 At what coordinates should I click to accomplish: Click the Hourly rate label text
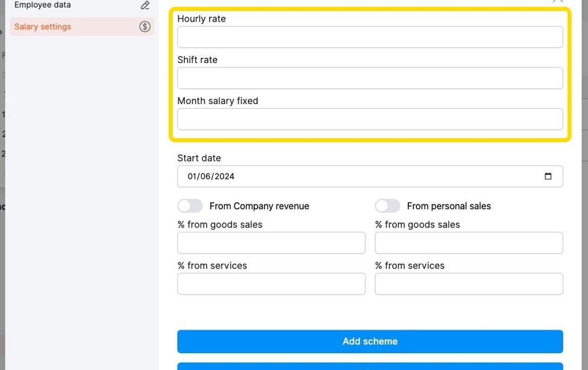click(x=202, y=19)
